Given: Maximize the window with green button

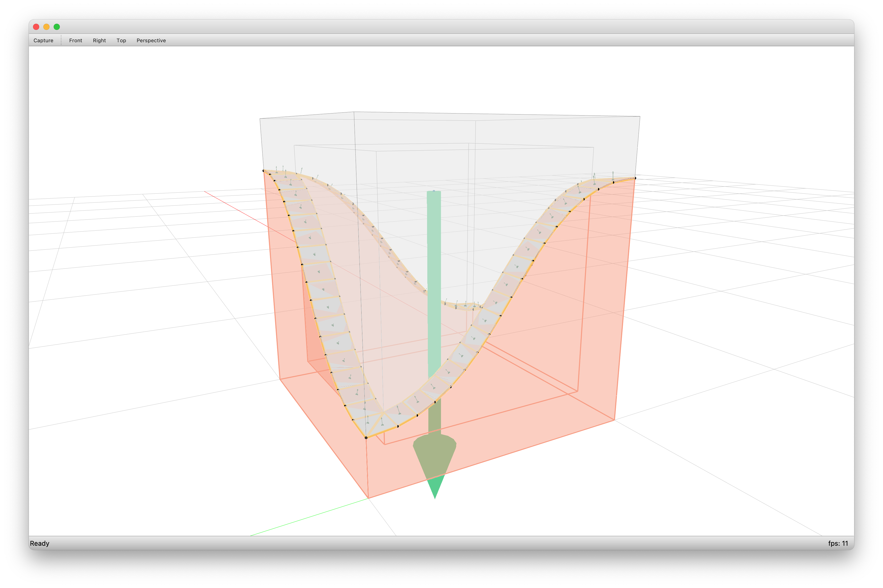Looking at the screenshot, I should coord(57,27).
